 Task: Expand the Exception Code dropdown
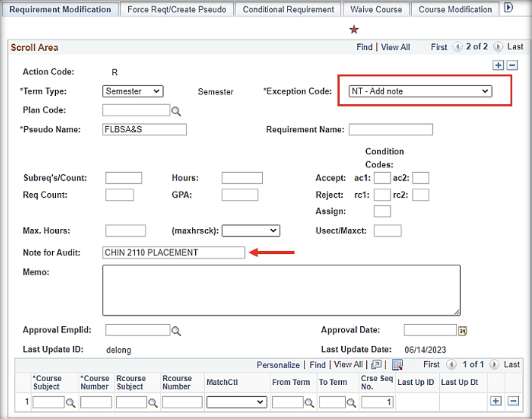pos(420,91)
